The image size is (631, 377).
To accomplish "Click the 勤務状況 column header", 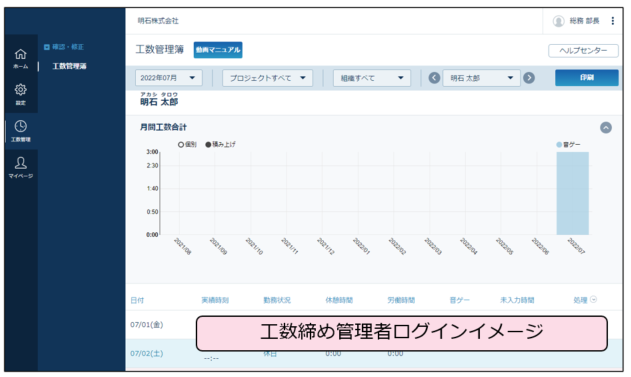I will tap(277, 300).
